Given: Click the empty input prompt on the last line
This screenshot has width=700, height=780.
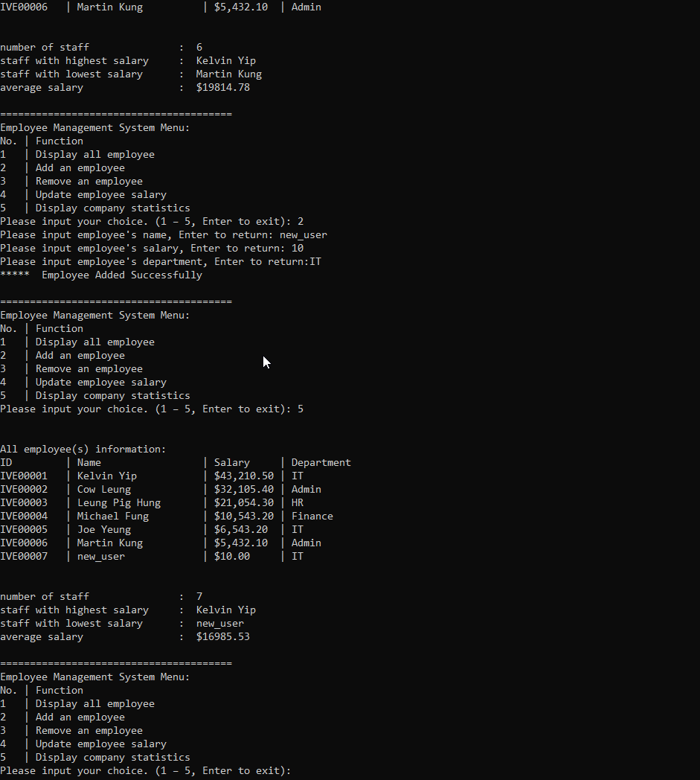Looking at the screenshot, I should pos(298,771).
